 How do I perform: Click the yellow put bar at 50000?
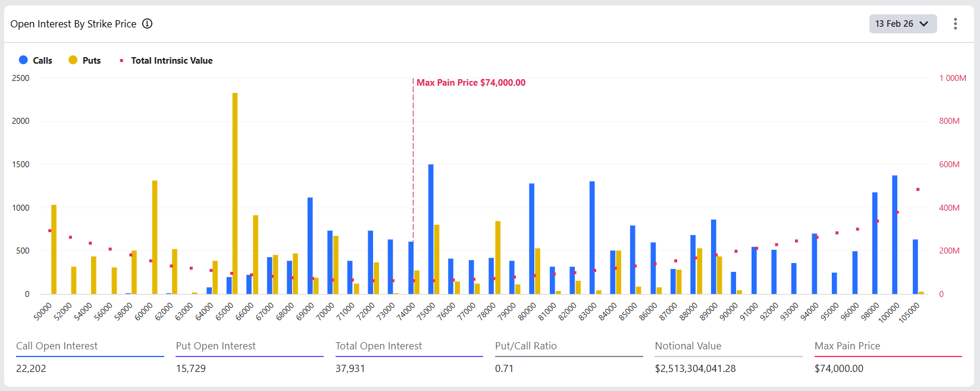tap(54, 250)
